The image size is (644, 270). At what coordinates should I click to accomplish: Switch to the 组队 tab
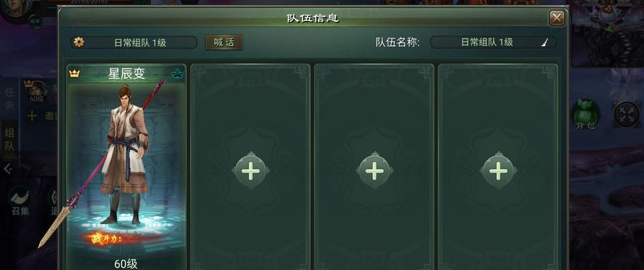[x=9, y=139]
